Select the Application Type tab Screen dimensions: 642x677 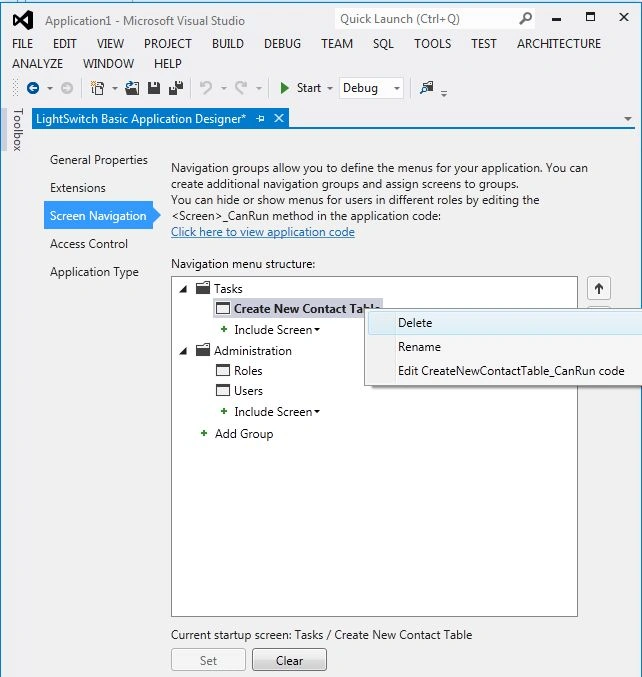pos(94,272)
